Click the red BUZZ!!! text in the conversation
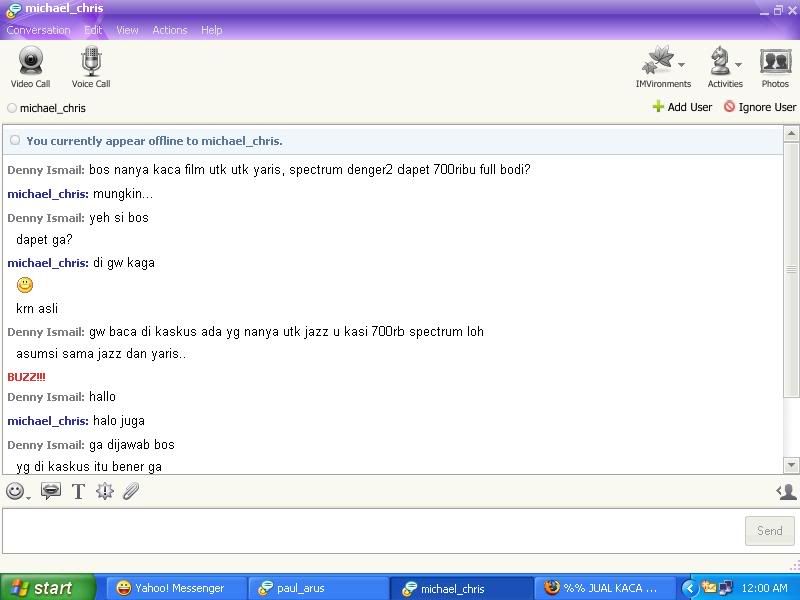 point(27,377)
